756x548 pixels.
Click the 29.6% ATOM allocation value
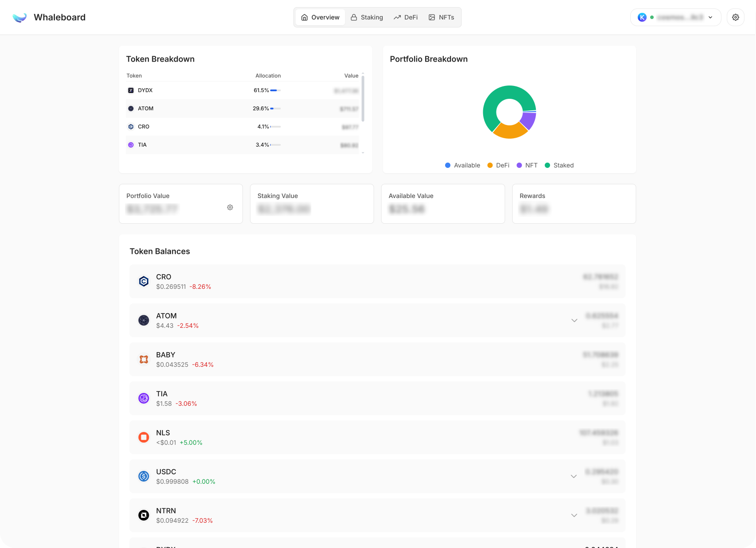pos(261,109)
